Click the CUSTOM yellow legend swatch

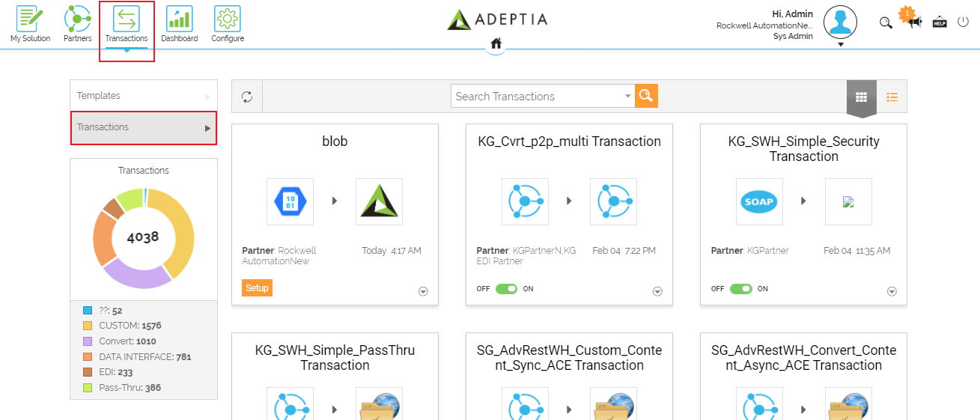click(x=88, y=326)
